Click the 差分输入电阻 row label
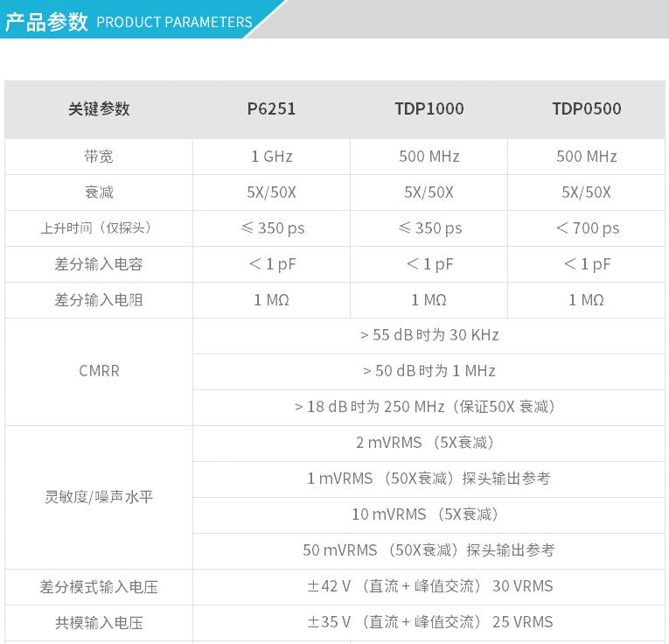This screenshot has width=669, height=644. tap(99, 300)
